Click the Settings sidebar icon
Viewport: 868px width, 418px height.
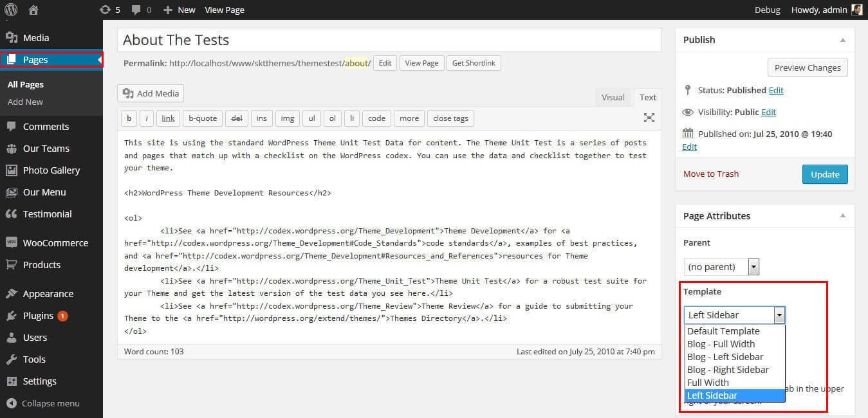tap(11, 381)
